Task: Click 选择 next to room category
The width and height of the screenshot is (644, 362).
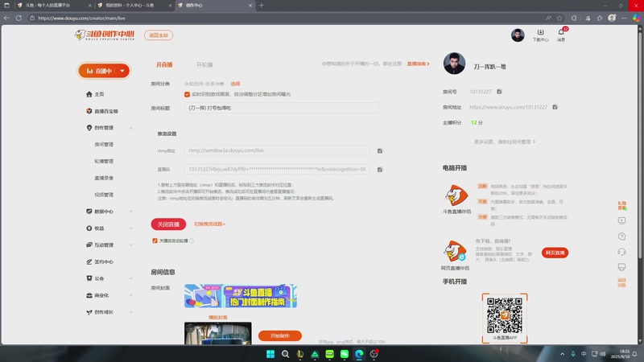Action: [x=235, y=84]
